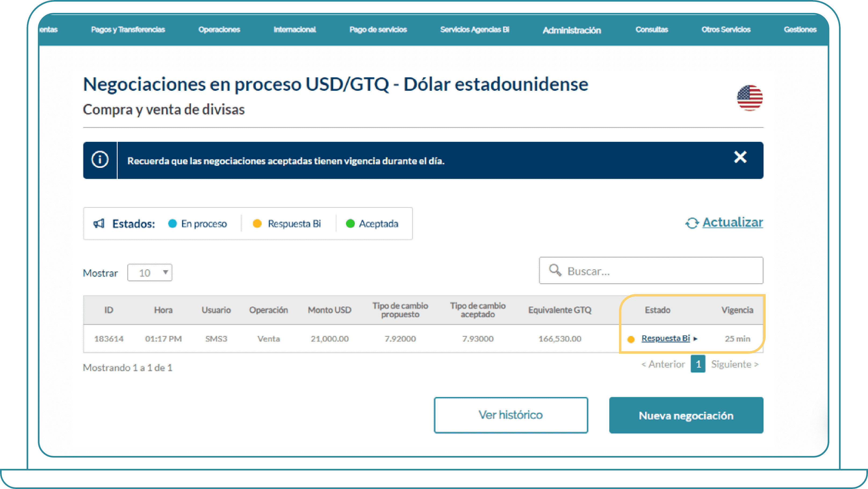Select the SMS3 user cell

(x=216, y=339)
